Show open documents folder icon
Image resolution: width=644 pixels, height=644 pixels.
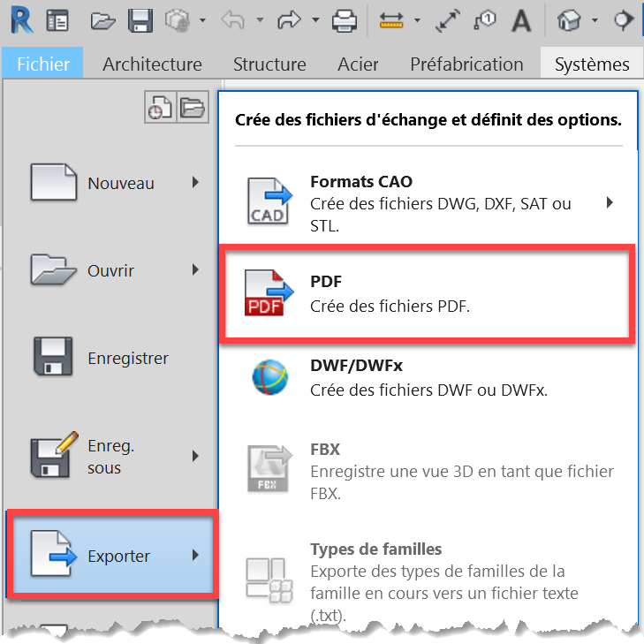(x=193, y=107)
